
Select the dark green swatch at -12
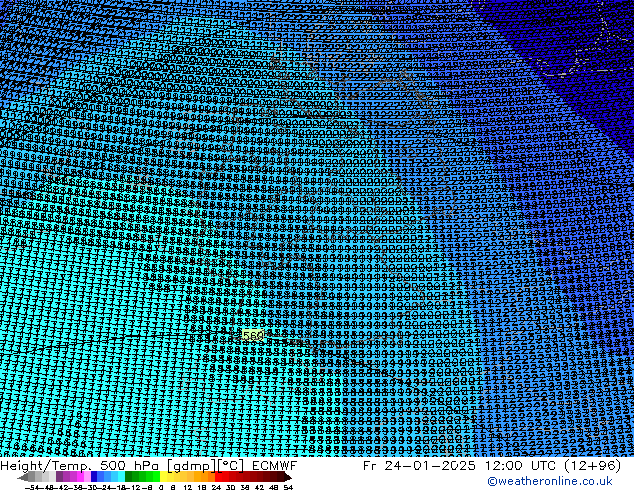pyautogui.click(x=129, y=476)
